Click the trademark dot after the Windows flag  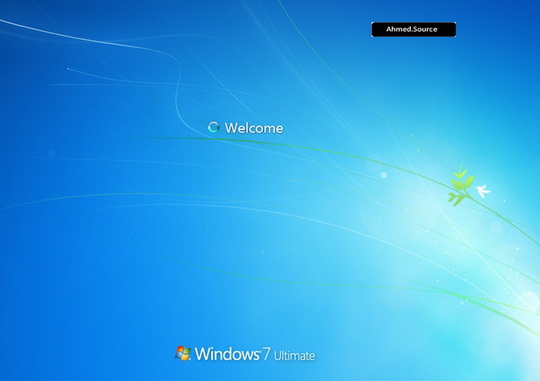(x=190, y=359)
